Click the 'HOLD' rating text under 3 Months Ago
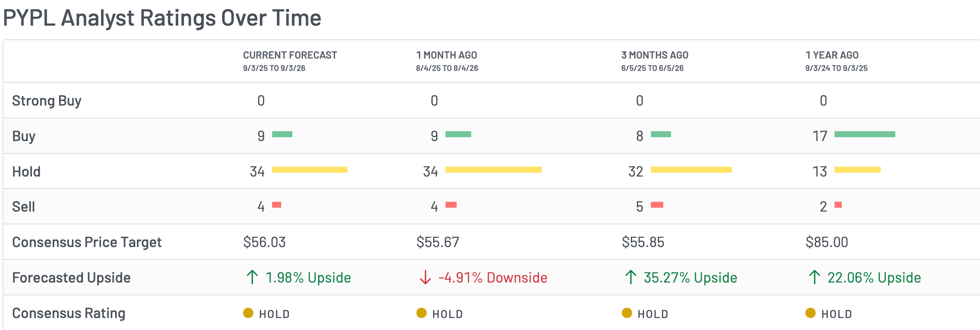Viewport: 980px width, 330px height. (x=653, y=314)
